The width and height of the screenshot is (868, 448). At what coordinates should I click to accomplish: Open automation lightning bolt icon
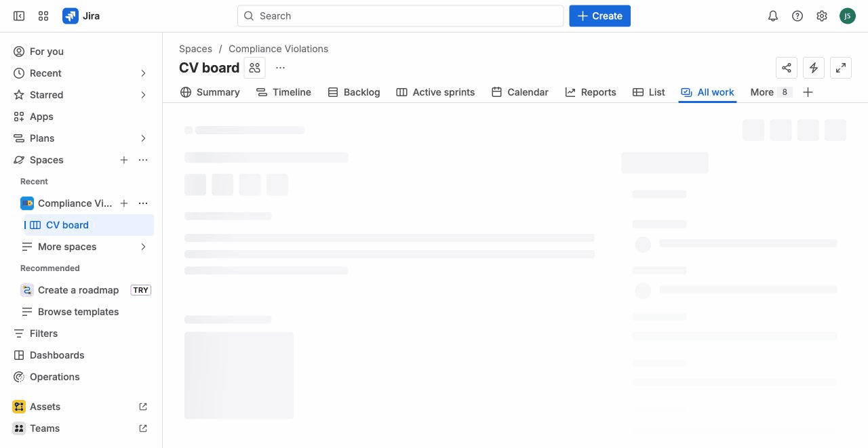pyautogui.click(x=814, y=68)
